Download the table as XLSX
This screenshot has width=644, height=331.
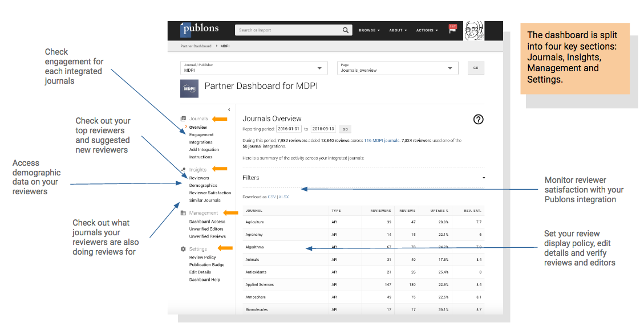click(x=284, y=197)
